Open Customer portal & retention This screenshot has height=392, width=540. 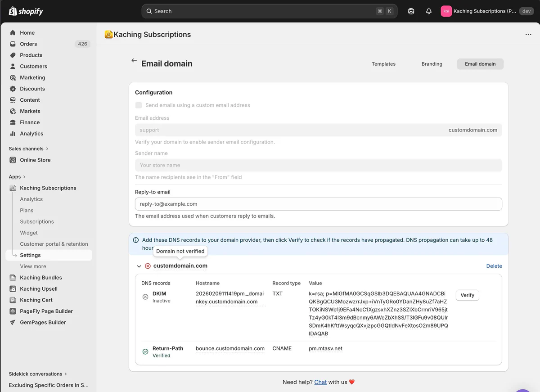click(54, 244)
